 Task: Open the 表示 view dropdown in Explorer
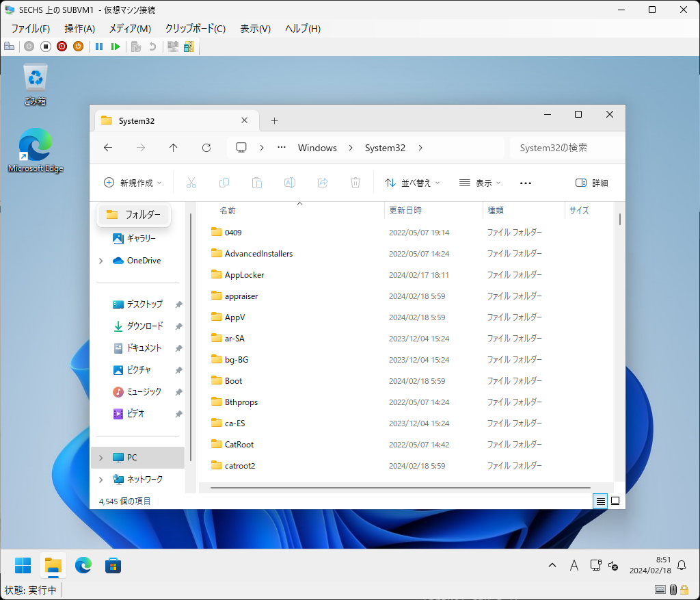(x=481, y=183)
